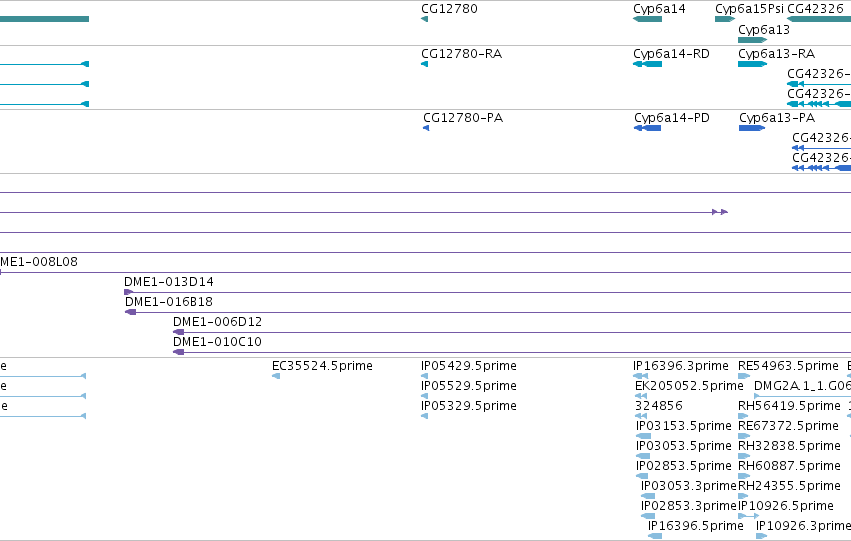
Task: Select the IP16396.3prime EST label
Action: point(681,366)
